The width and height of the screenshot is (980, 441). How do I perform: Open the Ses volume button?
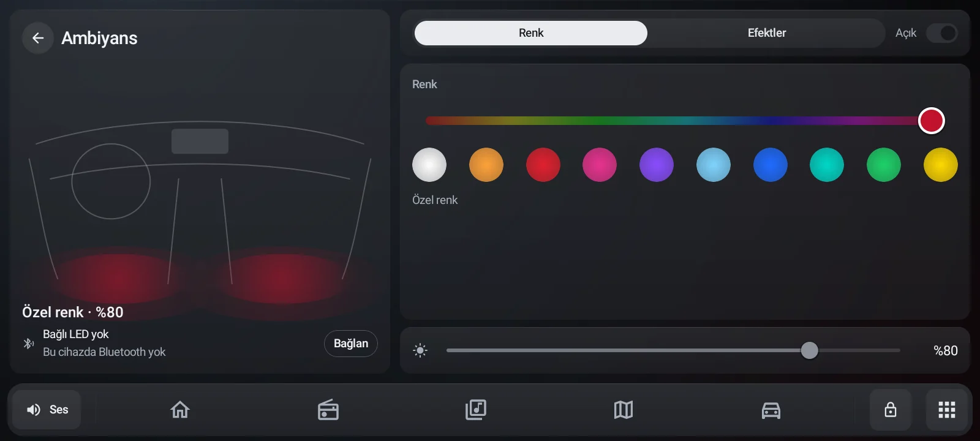tap(47, 410)
